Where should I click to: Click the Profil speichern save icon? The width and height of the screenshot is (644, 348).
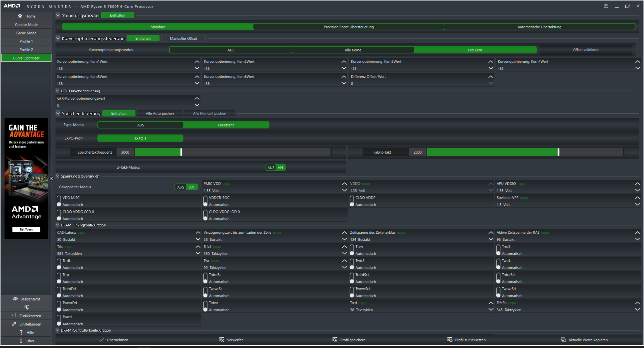click(335, 339)
